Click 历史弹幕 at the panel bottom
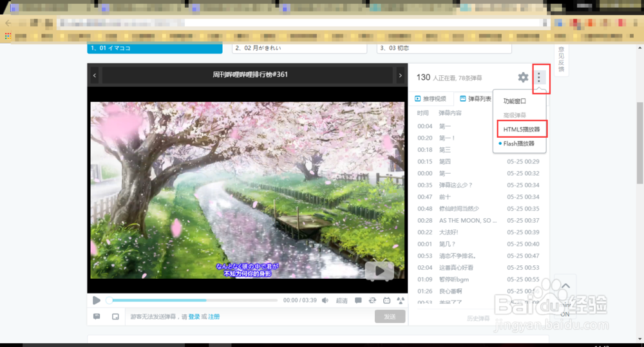The width and height of the screenshot is (644, 347). pos(478,318)
